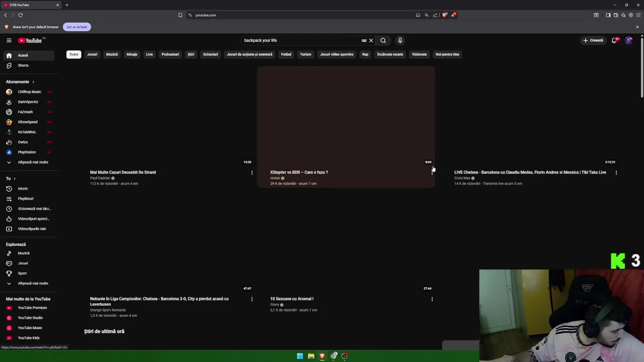644x362 pixels.
Task: Open Videoclipurile tale in the sidebar
Action: pyautogui.click(x=29, y=229)
